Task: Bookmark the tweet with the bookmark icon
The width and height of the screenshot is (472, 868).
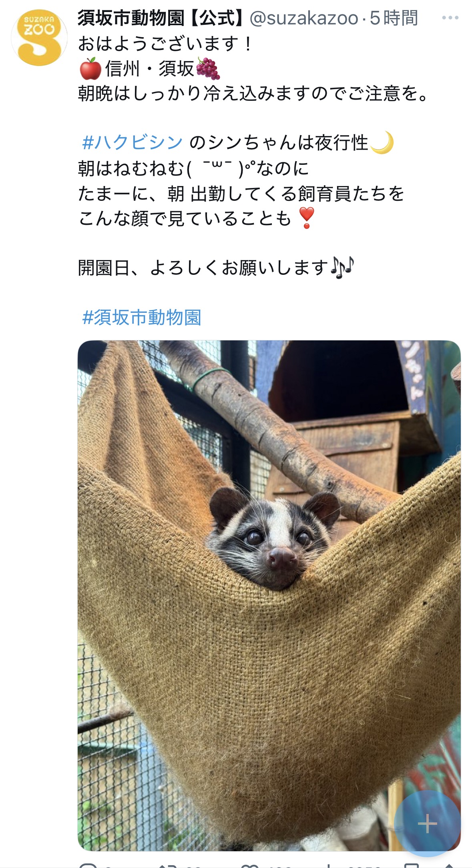Action: pyautogui.click(x=412, y=865)
